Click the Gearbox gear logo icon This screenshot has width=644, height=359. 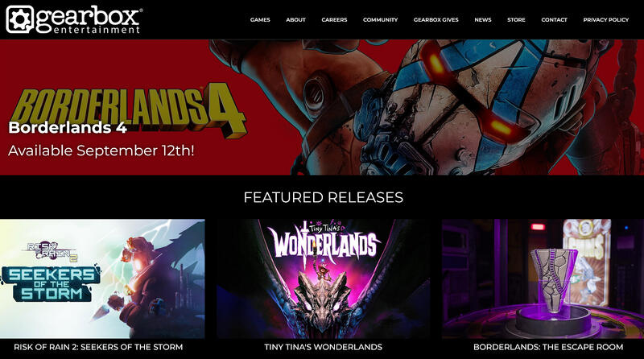[x=20, y=19]
